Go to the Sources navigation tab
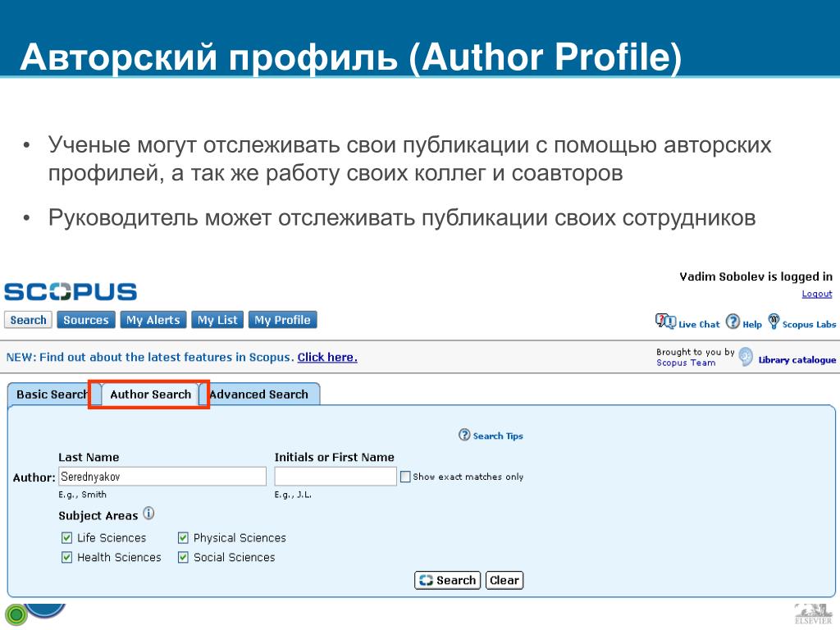 tap(85, 320)
